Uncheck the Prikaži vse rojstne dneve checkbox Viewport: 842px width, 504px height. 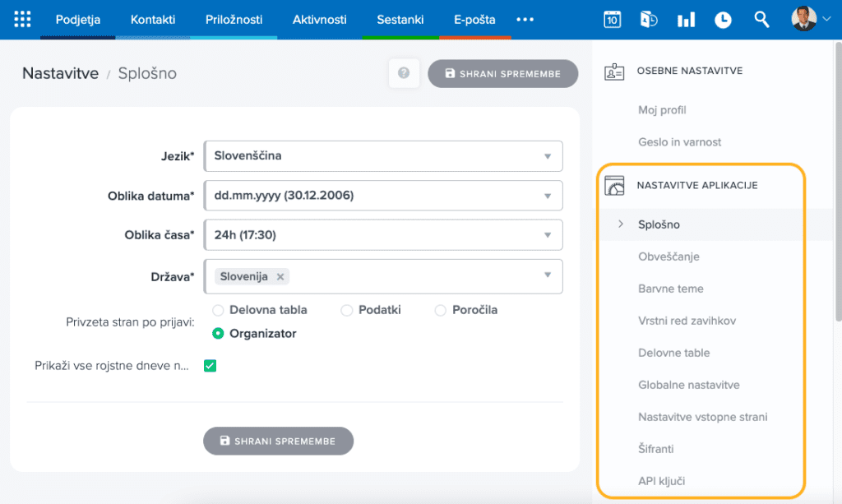click(x=210, y=366)
